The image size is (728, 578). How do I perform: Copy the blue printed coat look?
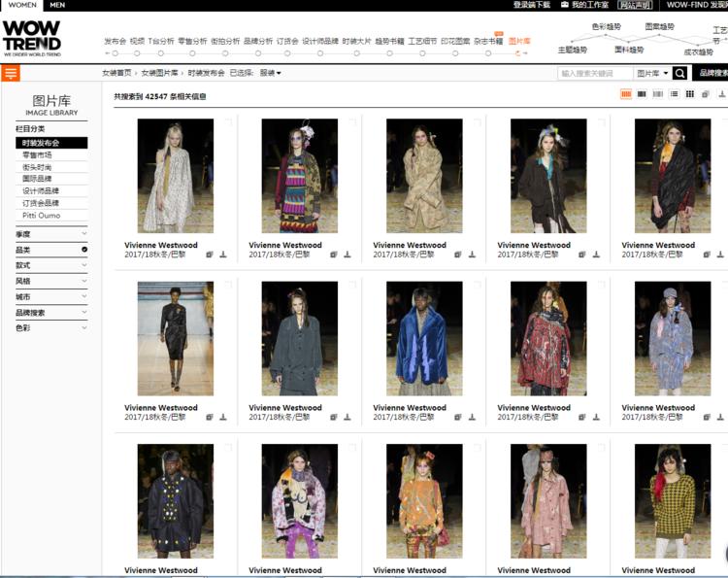707,418
